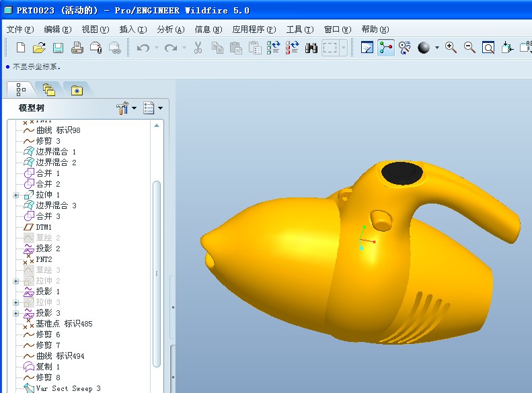This screenshot has height=393, width=532.
Task: Click the Paste Special icon
Action: pos(255,48)
